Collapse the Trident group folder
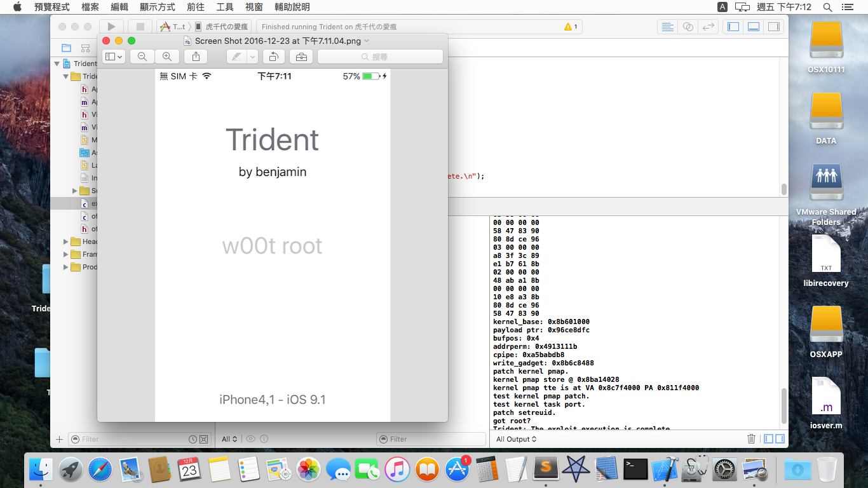The width and height of the screenshot is (868, 488). pos(65,76)
